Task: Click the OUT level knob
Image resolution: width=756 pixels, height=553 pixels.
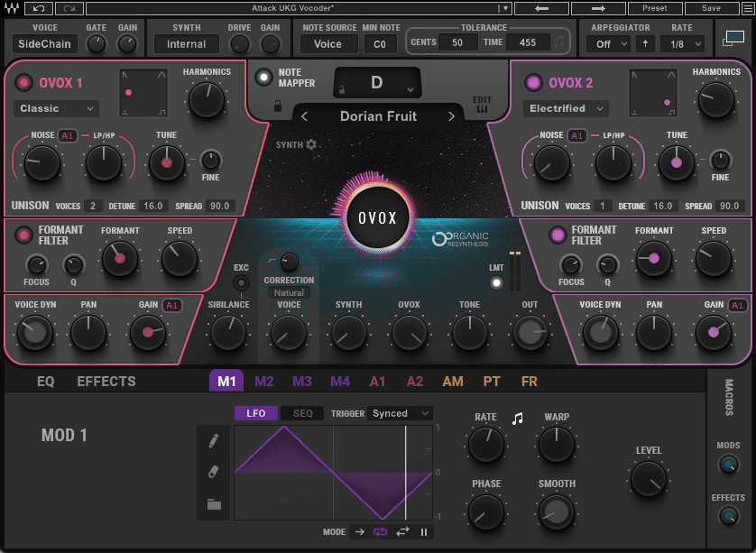Action: pos(530,333)
